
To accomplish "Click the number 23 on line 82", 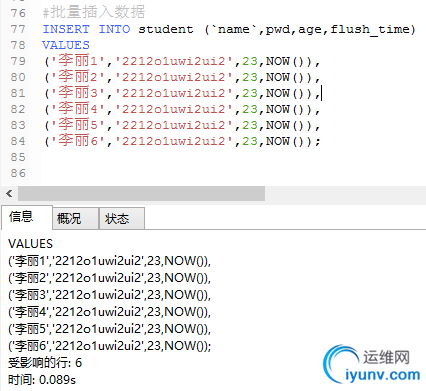I will click(x=250, y=109).
